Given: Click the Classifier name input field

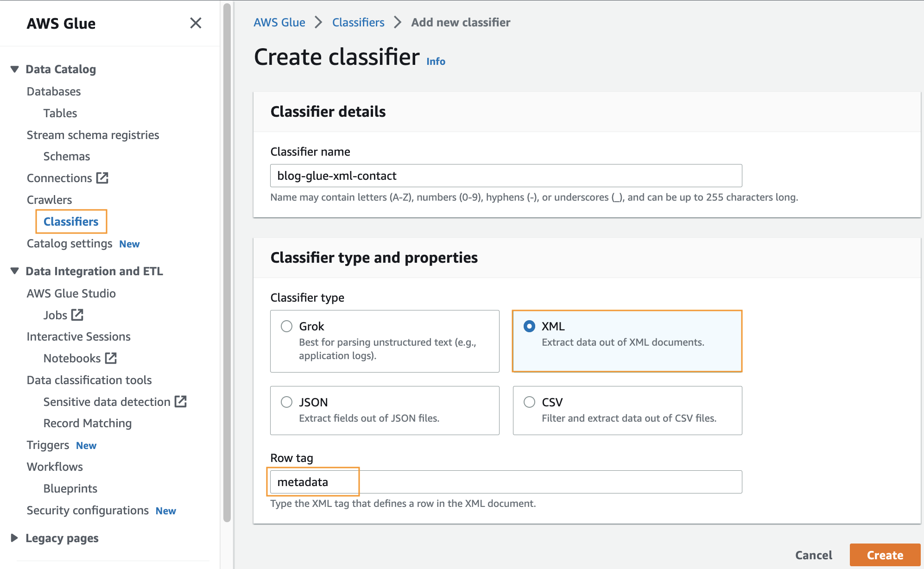Looking at the screenshot, I should point(506,176).
